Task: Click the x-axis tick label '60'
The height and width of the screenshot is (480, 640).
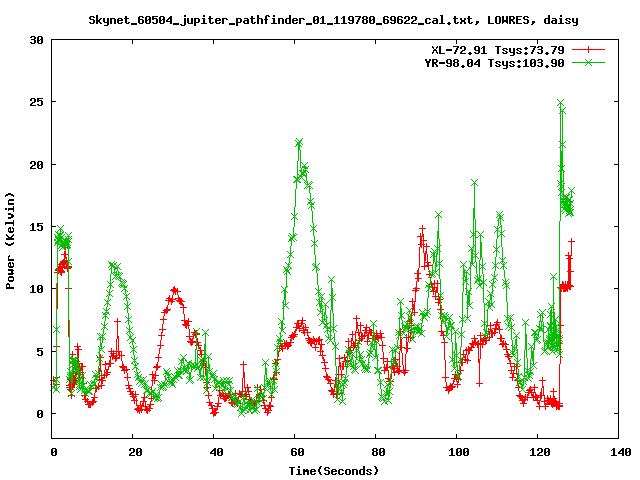Action: pyautogui.click(x=297, y=452)
